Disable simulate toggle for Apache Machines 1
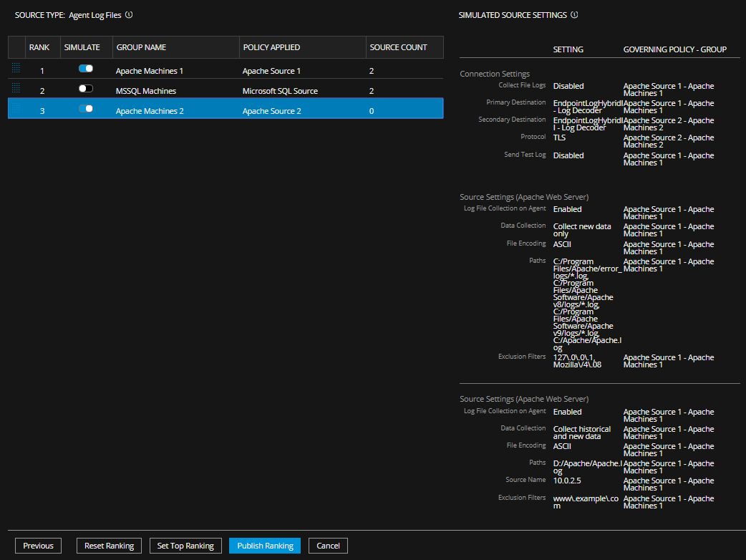Screen dimensions: 746x560 86,69
